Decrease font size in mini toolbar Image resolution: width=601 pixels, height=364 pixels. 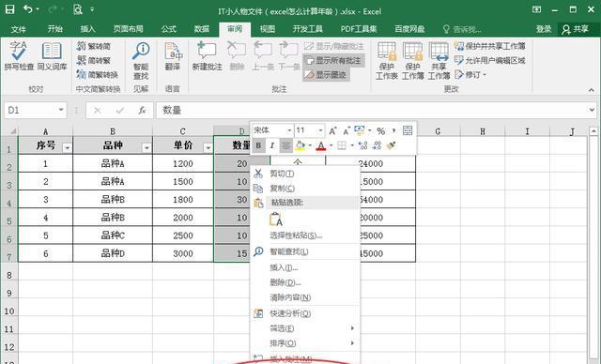[347, 131]
